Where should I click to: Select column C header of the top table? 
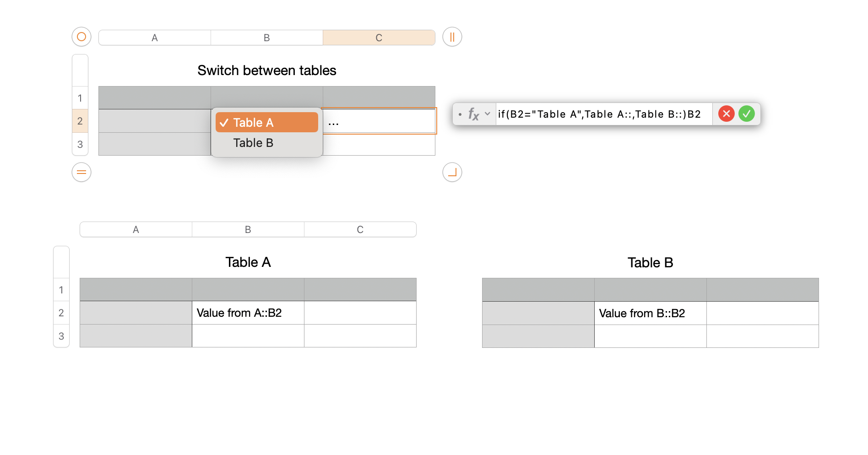point(379,37)
